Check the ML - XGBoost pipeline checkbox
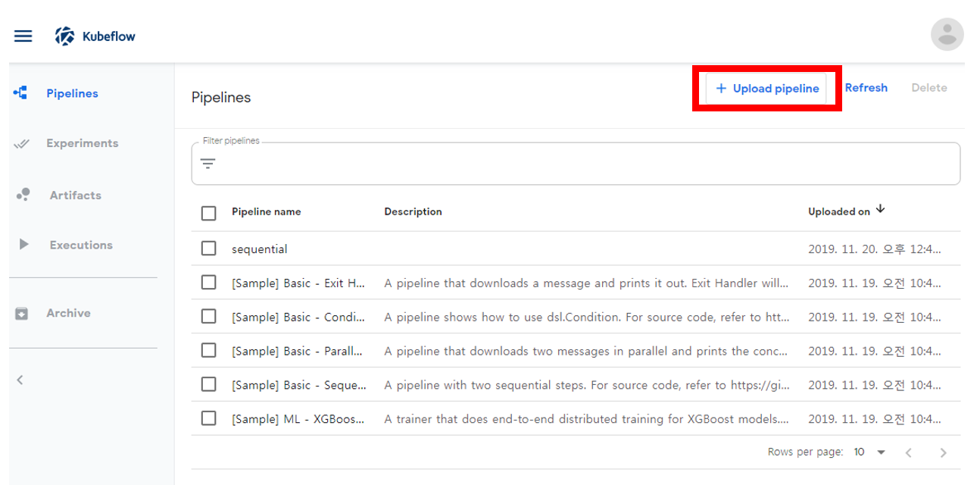The height and width of the screenshot is (485, 980). point(209,418)
